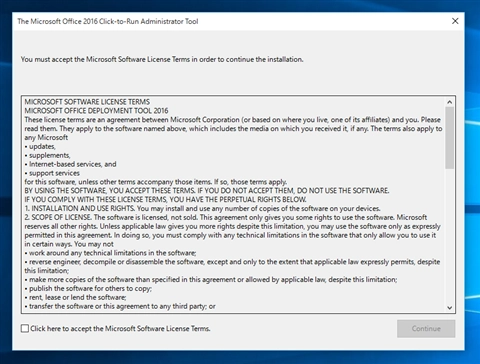Click 'You must accept the Microsoft Software License Terms' message
480x364 pixels.
(x=162, y=59)
